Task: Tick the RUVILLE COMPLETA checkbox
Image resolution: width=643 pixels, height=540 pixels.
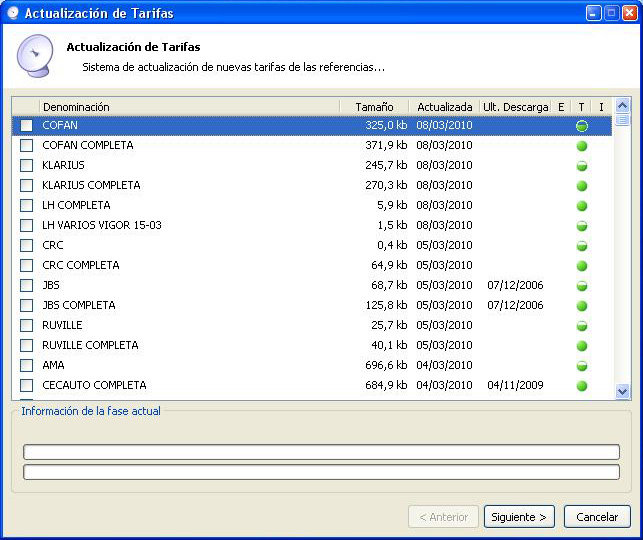Action: coord(27,345)
